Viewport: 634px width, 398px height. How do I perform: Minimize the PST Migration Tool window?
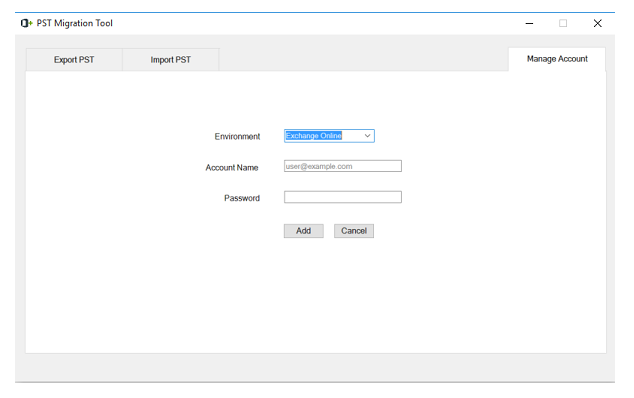[x=529, y=23]
